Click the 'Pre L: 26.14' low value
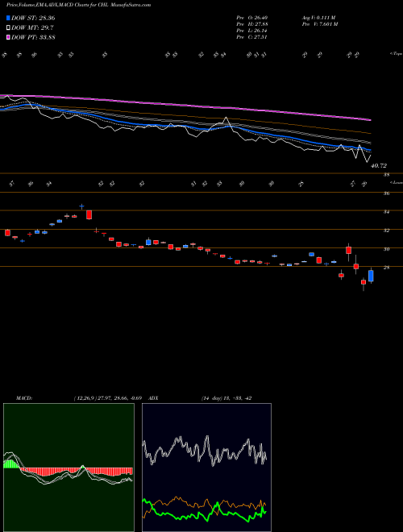403x532 pixels. pyautogui.click(x=252, y=31)
